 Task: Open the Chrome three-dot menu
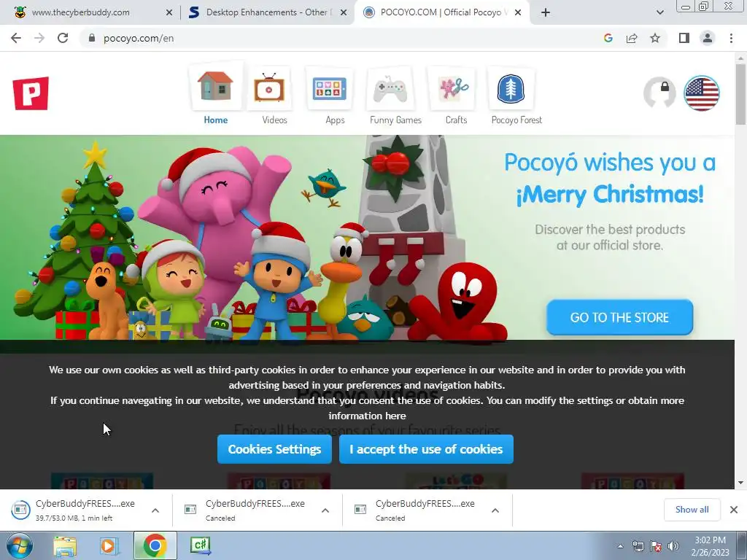[731, 38]
